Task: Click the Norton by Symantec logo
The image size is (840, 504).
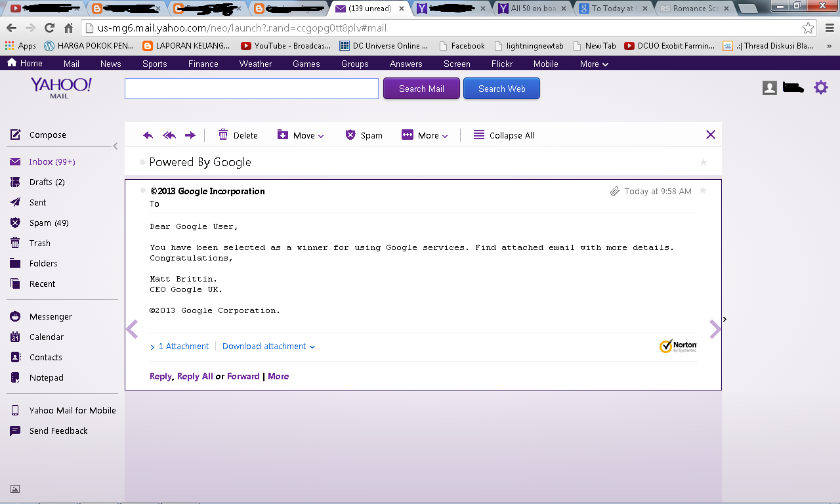Action: pos(678,346)
